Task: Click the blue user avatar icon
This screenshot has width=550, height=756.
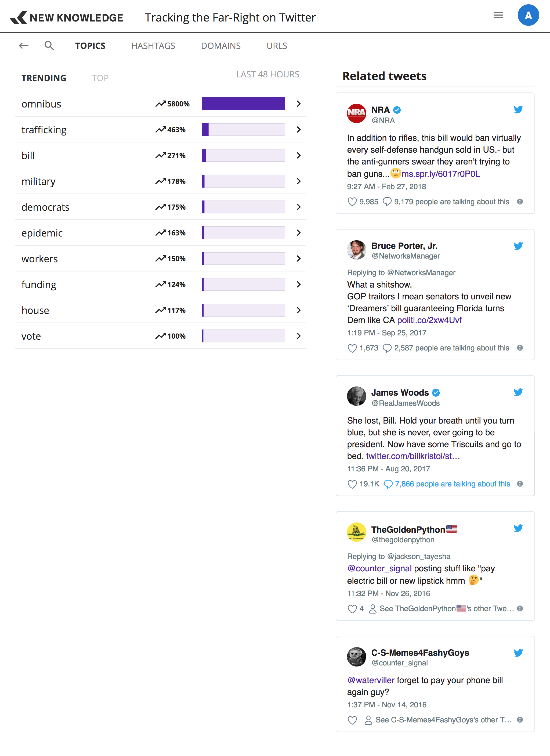Action: click(528, 15)
